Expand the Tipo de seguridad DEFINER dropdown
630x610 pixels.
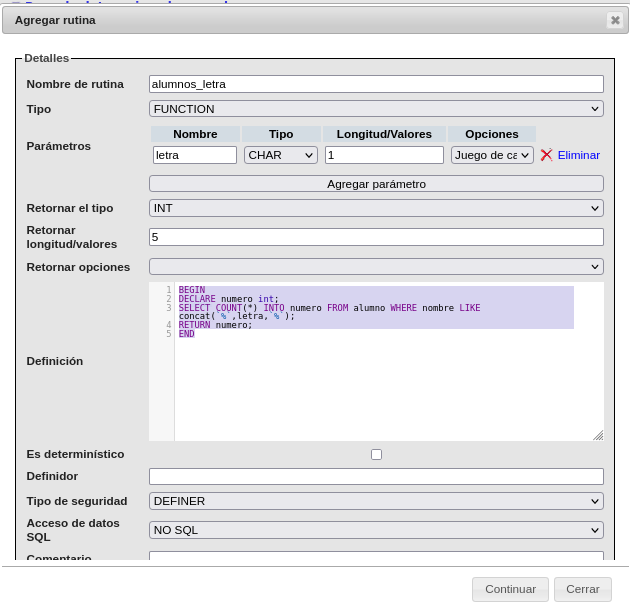[x=376, y=501]
